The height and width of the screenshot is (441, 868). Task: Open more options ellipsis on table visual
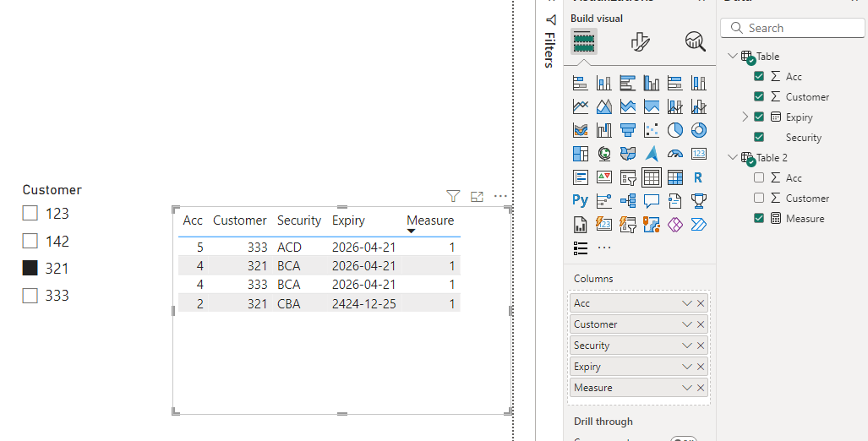pyautogui.click(x=500, y=196)
